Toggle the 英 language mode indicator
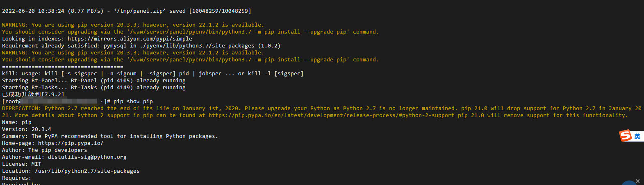 coord(637,136)
